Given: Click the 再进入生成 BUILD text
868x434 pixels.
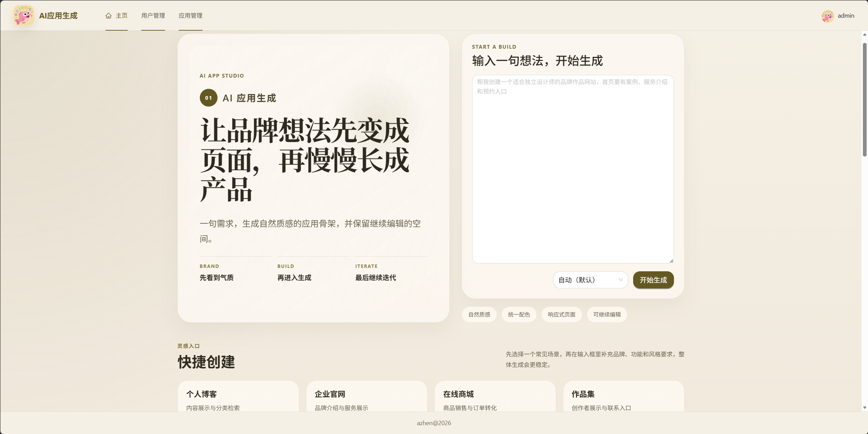Looking at the screenshot, I should (x=294, y=278).
